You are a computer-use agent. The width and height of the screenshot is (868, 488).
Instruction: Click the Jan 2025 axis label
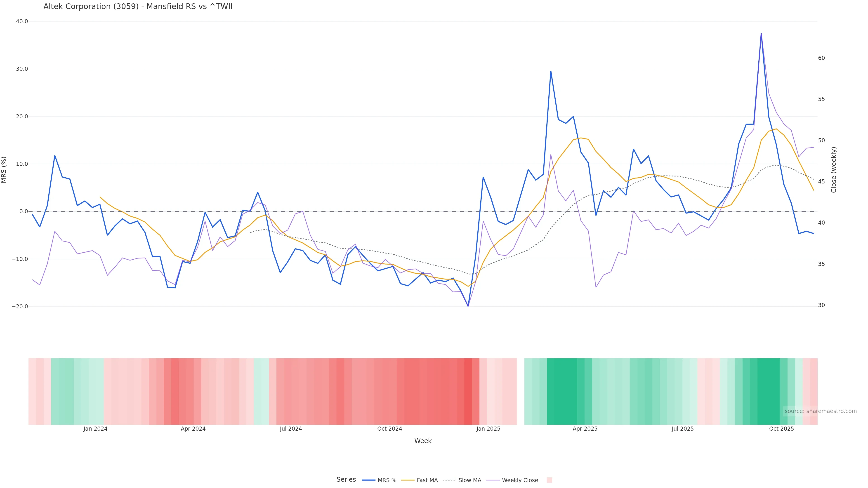pos(488,429)
